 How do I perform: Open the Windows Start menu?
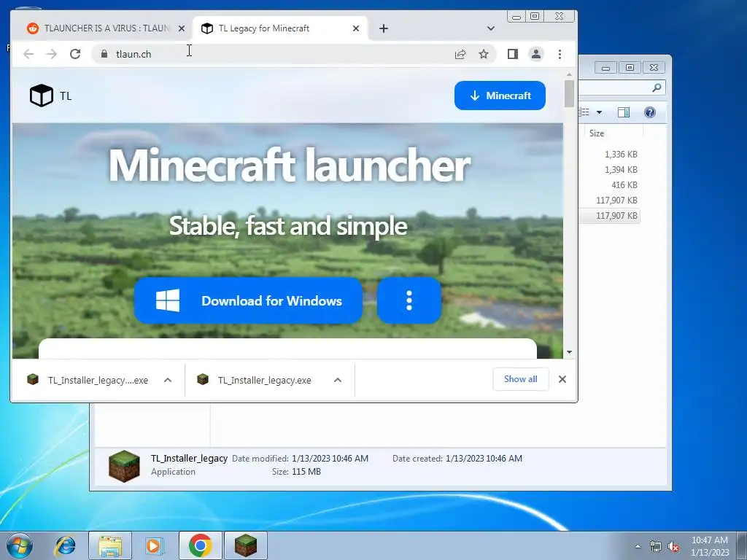[x=20, y=545]
